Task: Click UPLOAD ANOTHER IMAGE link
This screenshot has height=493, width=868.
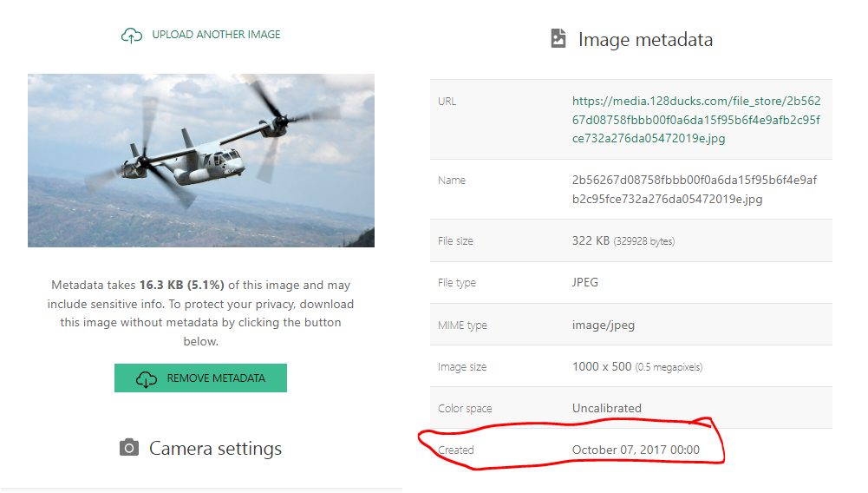Action: [x=216, y=35]
